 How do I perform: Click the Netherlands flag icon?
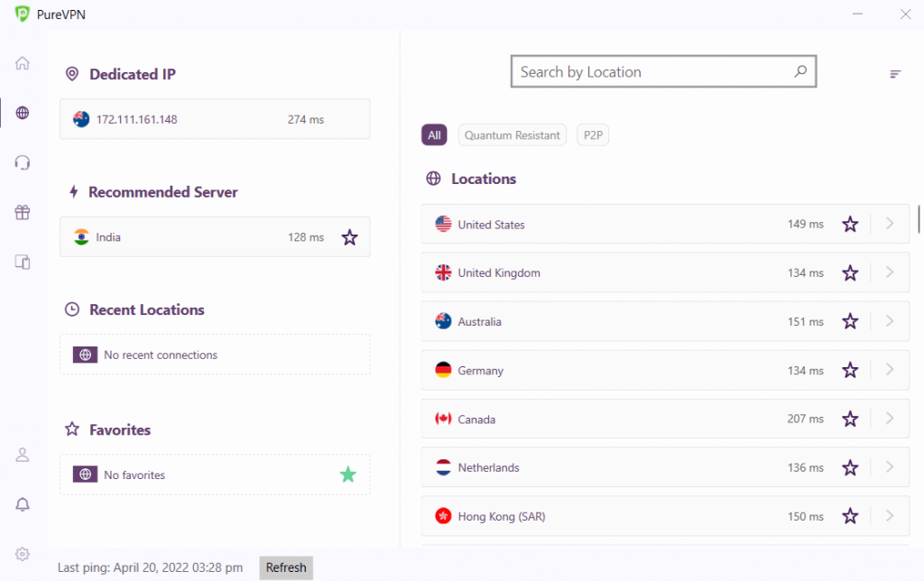(443, 467)
